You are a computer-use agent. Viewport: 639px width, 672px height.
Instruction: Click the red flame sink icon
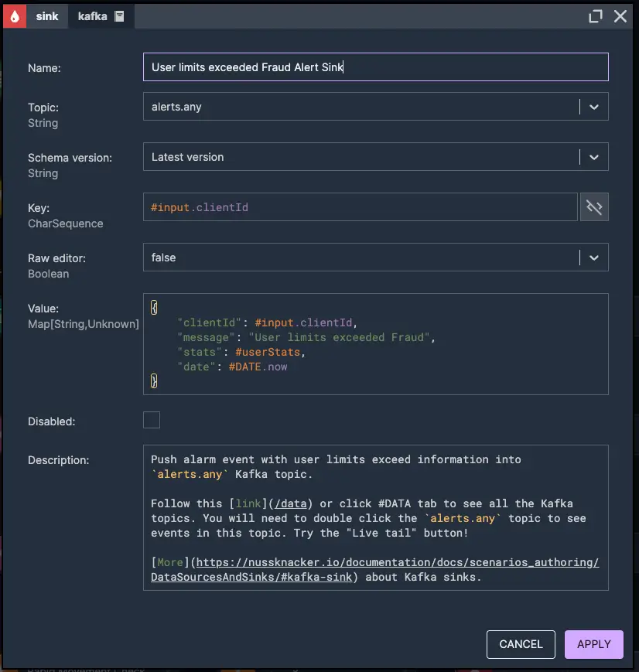(x=15, y=16)
